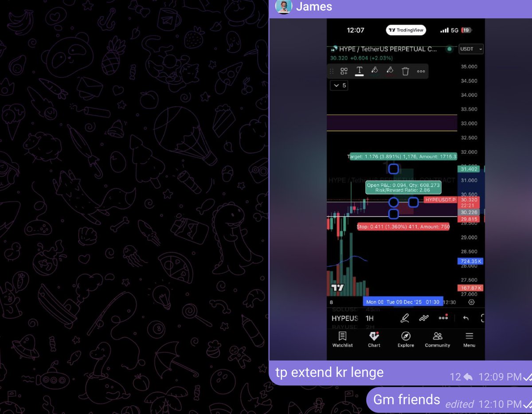Click the 724.35K volume tag

pos(470,262)
